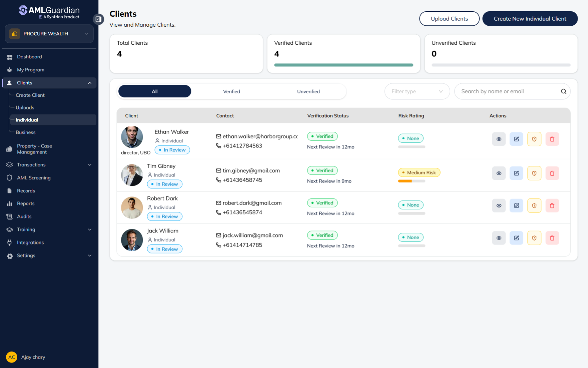The height and width of the screenshot is (368, 588).
Task: View Tim Gibney's details via eye icon
Action: (x=499, y=173)
